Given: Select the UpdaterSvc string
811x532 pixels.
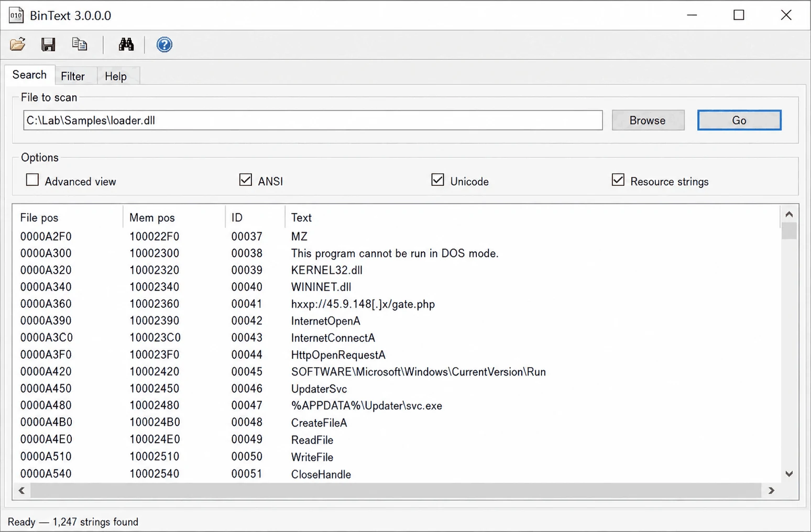Looking at the screenshot, I should click(x=319, y=389).
